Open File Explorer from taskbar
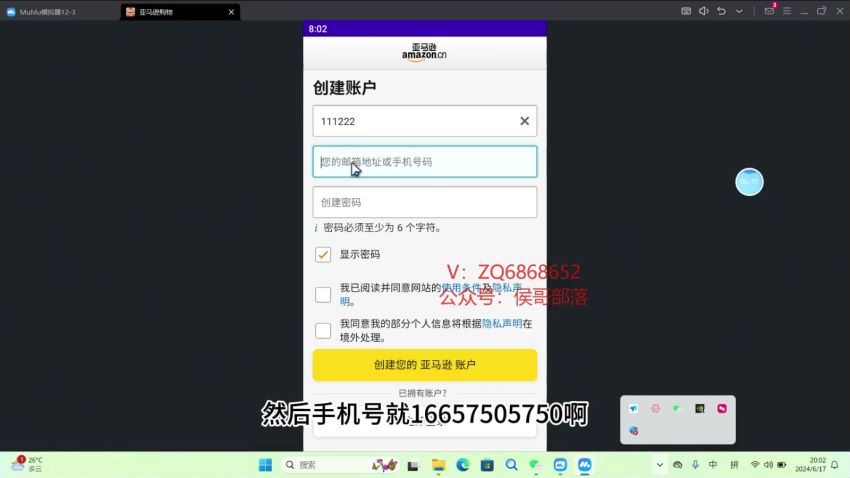The image size is (850, 478). 438,465
